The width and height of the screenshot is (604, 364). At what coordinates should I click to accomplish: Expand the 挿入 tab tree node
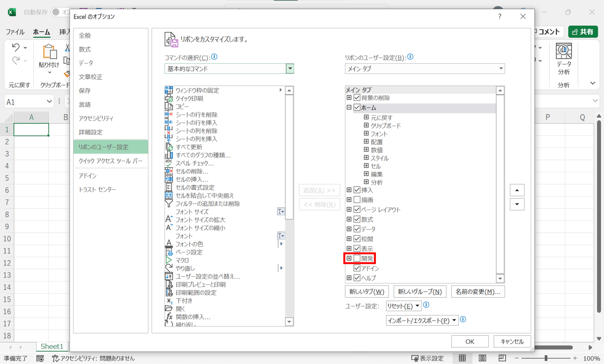click(x=349, y=190)
